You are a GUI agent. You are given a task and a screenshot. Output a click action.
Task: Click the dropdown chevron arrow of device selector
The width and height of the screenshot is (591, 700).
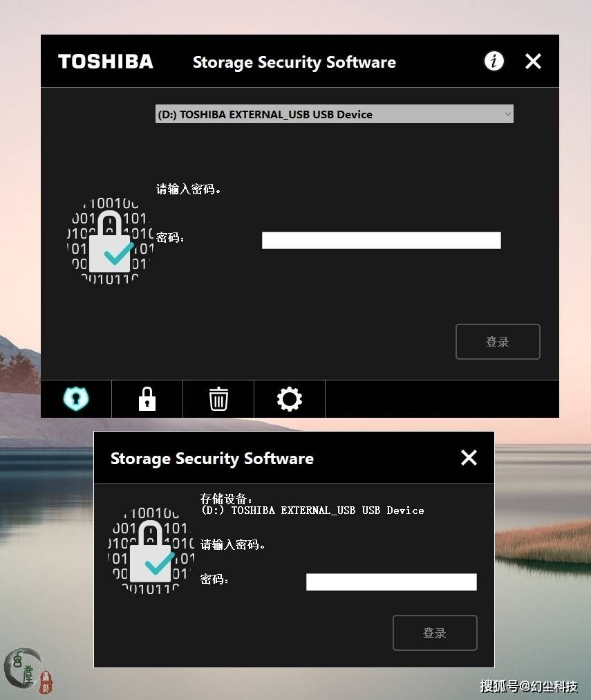pyautogui.click(x=507, y=114)
